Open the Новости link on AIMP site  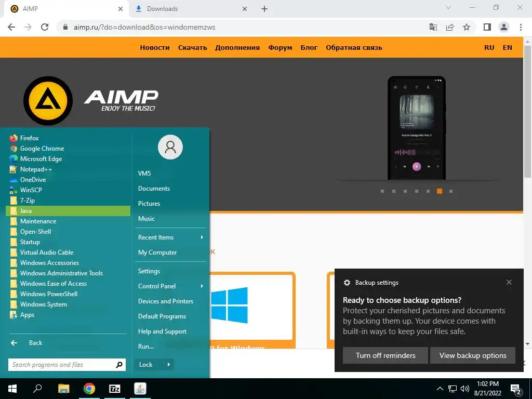coord(155,47)
